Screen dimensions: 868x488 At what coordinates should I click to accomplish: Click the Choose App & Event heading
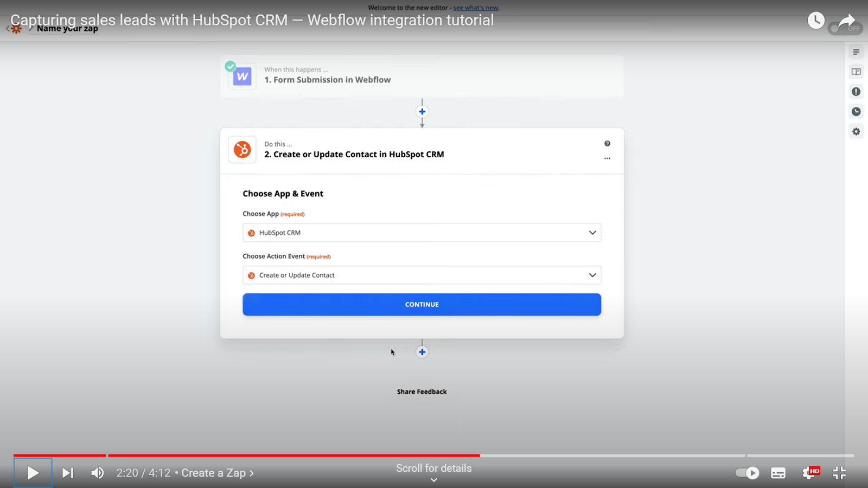tap(283, 194)
